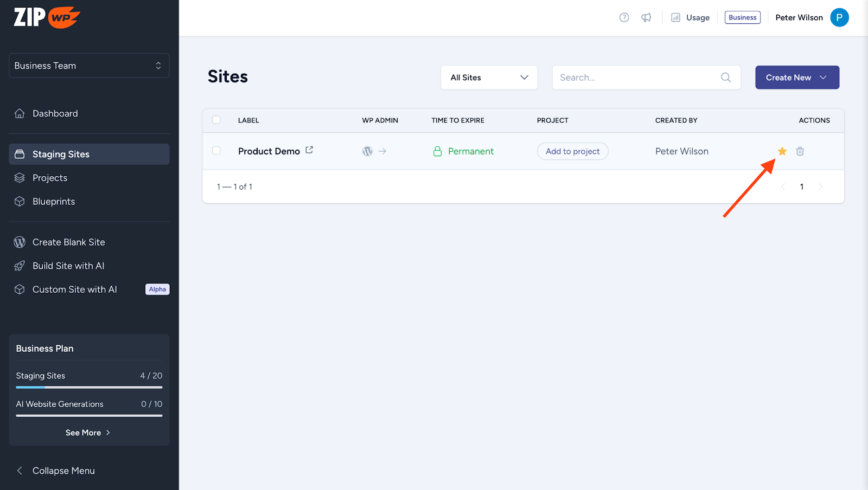The image size is (868, 490).
Task: Delete Product Demo using trash icon
Action: point(800,151)
